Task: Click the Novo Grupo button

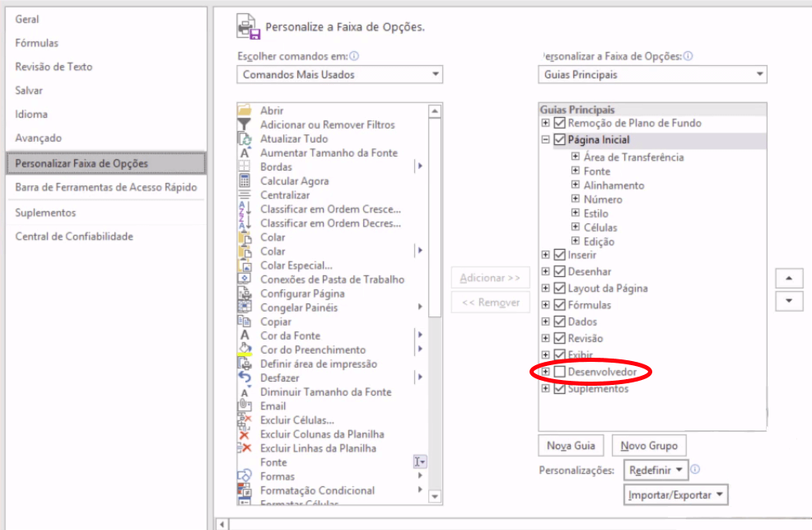Action: coord(649,446)
